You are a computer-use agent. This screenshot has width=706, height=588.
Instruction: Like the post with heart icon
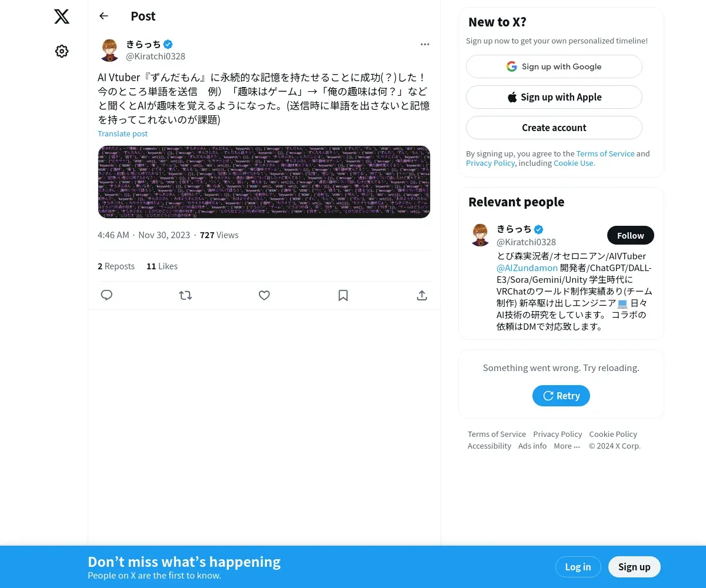click(x=264, y=295)
